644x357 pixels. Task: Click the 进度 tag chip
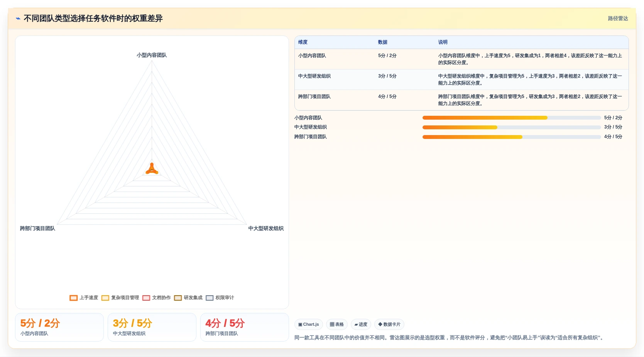coord(361,325)
